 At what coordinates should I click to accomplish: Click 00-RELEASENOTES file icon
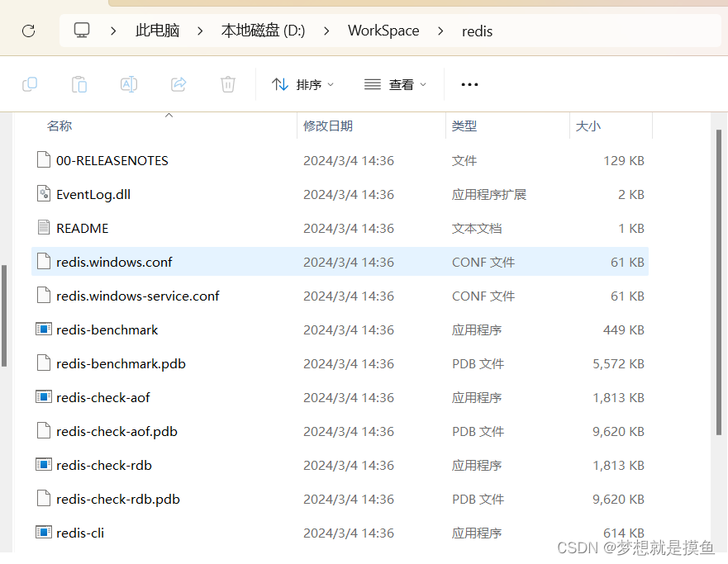pyautogui.click(x=44, y=159)
